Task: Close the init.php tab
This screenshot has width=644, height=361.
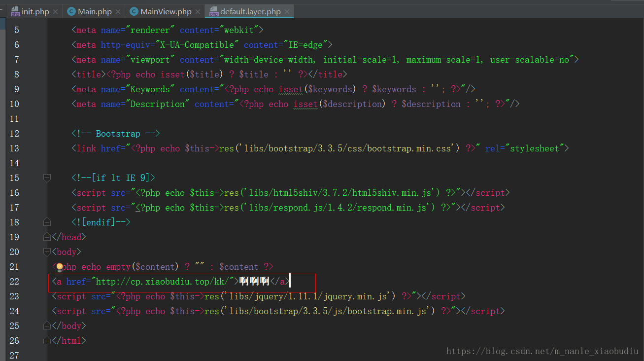Action: (x=55, y=11)
